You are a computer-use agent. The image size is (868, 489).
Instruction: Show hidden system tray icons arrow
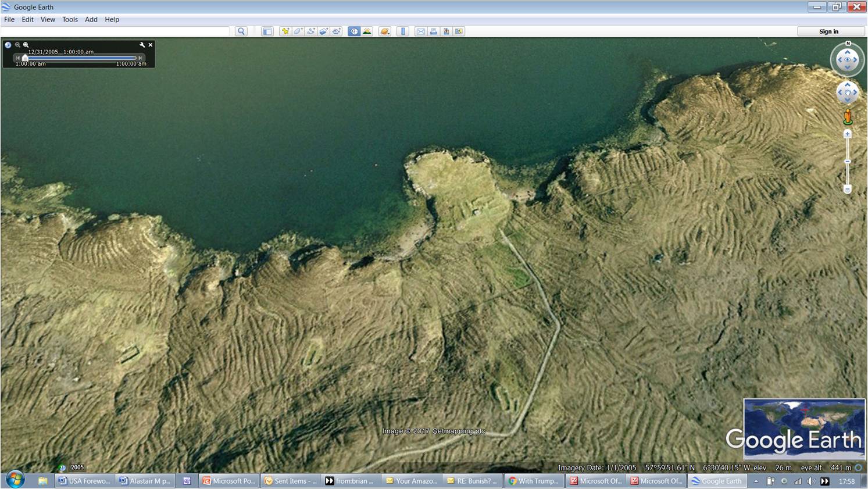pyautogui.click(x=756, y=481)
